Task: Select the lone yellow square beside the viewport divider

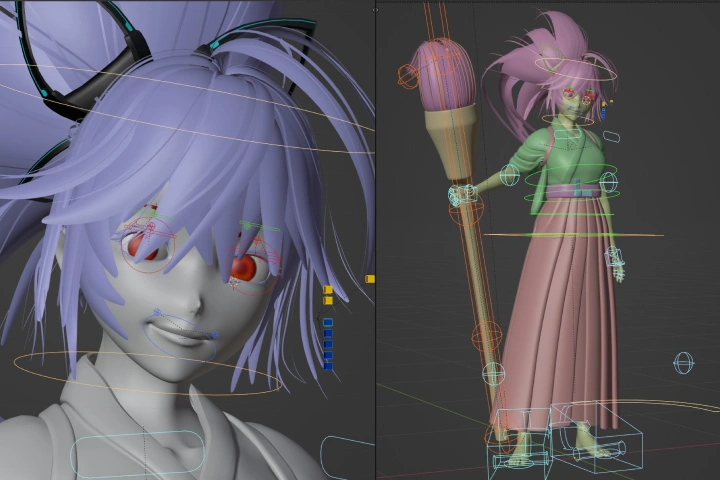Action: (x=370, y=279)
